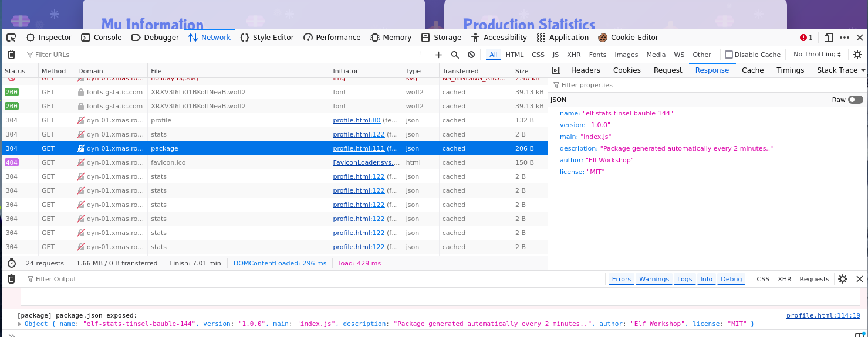Click the element picker icon
This screenshot has width=868, height=337.
[x=11, y=38]
